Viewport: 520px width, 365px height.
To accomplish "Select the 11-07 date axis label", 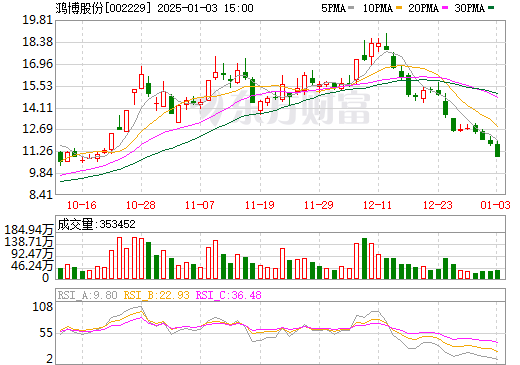I will coord(200,205).
